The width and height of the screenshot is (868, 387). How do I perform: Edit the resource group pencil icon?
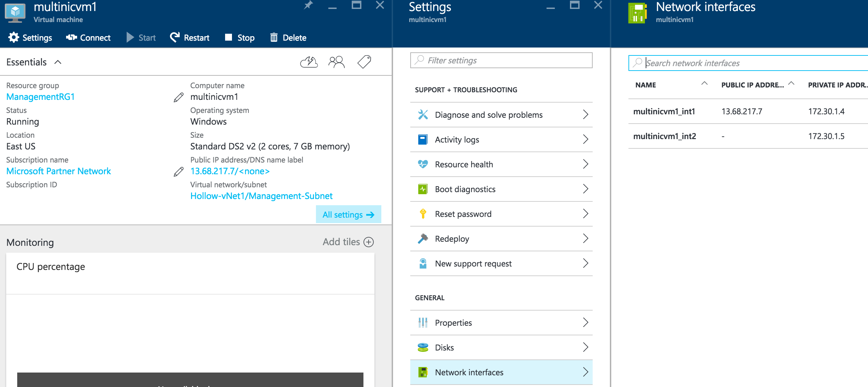coord(179,97)
